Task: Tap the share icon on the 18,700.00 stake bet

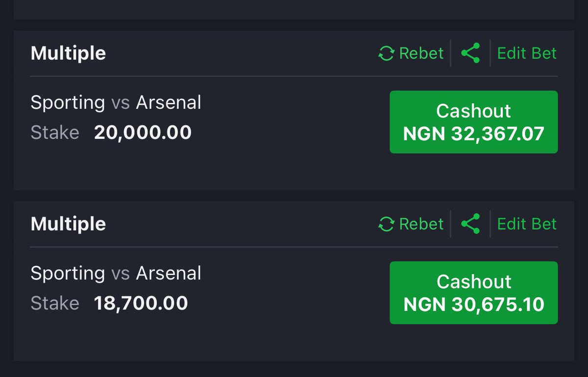Action: pyautogui.click(x=470, y=224)
